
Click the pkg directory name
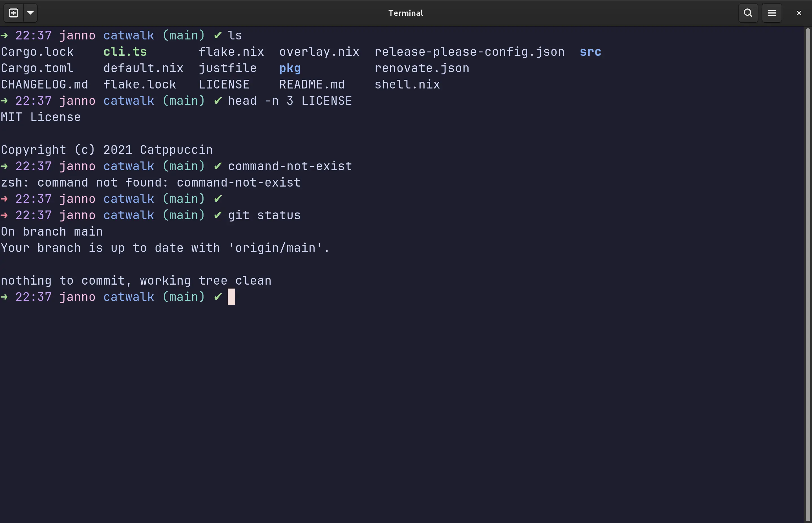290,68
